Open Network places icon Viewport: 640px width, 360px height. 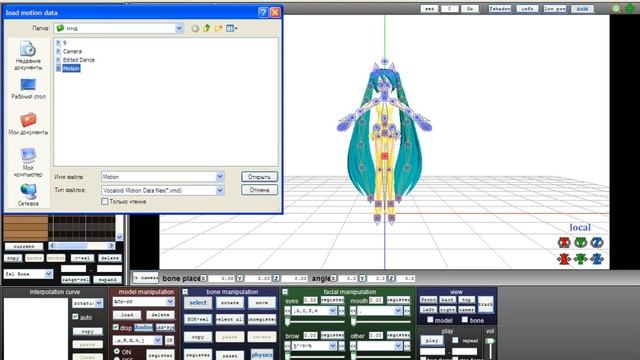[28, 194]
